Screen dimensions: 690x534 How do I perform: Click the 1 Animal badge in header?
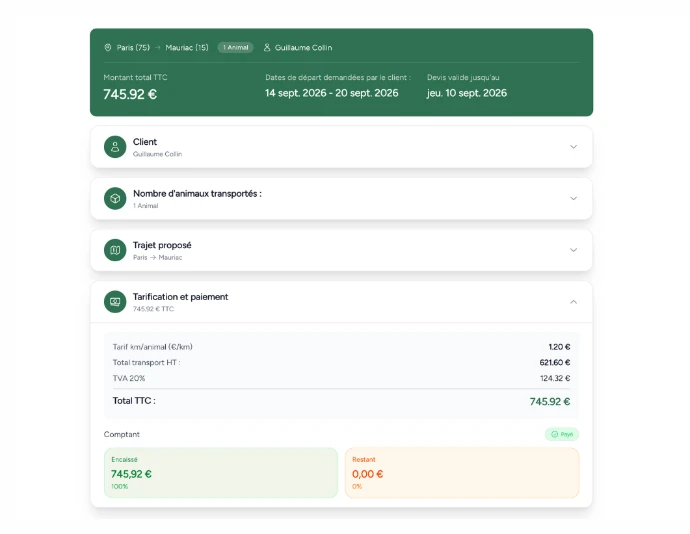click(x=235, y=48)
